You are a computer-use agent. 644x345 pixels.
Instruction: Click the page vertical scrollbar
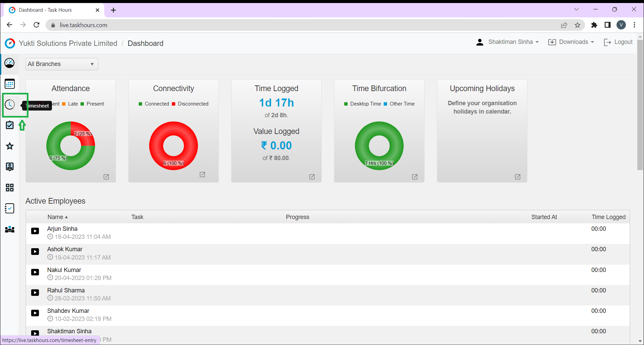[640, 105]
